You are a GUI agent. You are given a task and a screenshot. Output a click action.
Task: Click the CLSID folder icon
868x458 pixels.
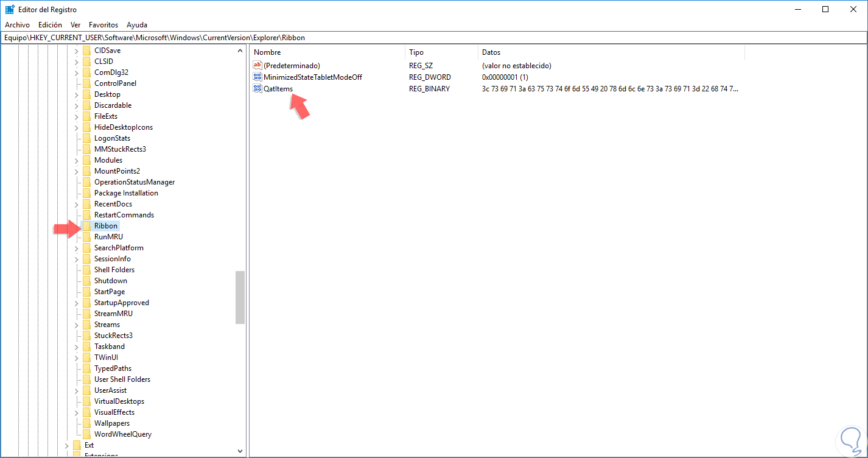tap(86, 62)
